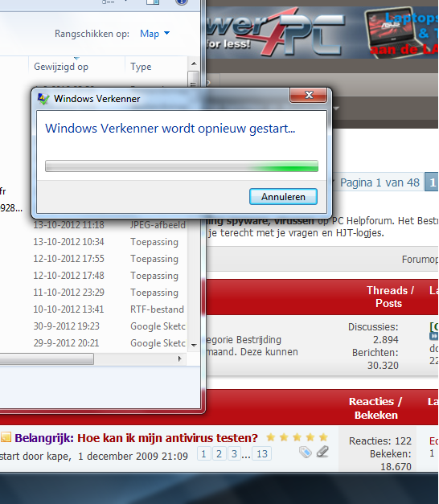Open the thread 'Hoe kan ik mijn antivirus testen?'
The width and height of the screenshot is (439, 504).
coord(167,438)
